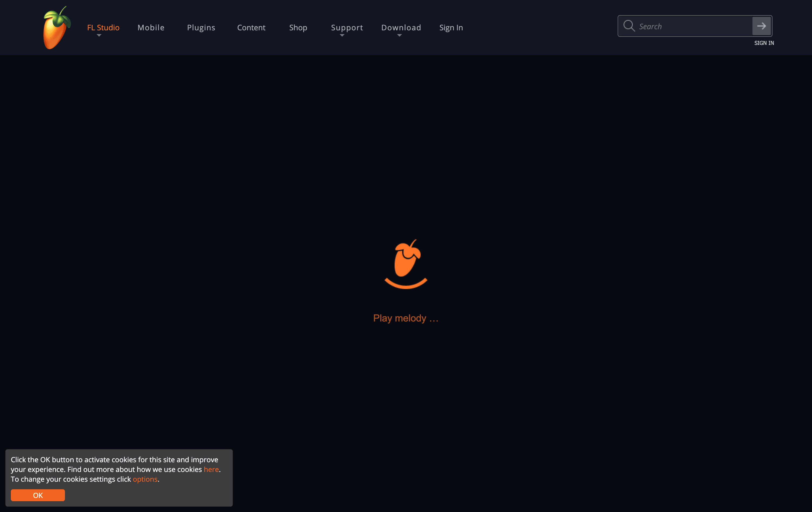Accept cookies with the OK button
812x512 pixels.
[38, 495]
